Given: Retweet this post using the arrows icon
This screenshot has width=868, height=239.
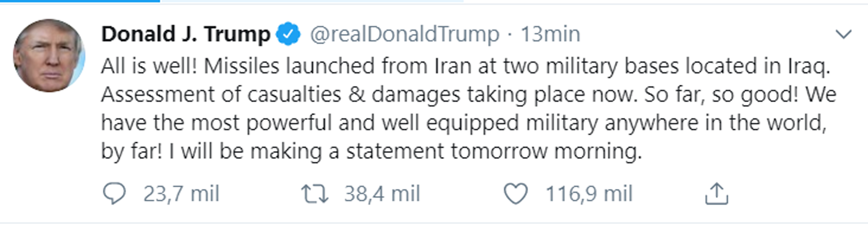Looking at the screenshot, I should coord(314,194).
